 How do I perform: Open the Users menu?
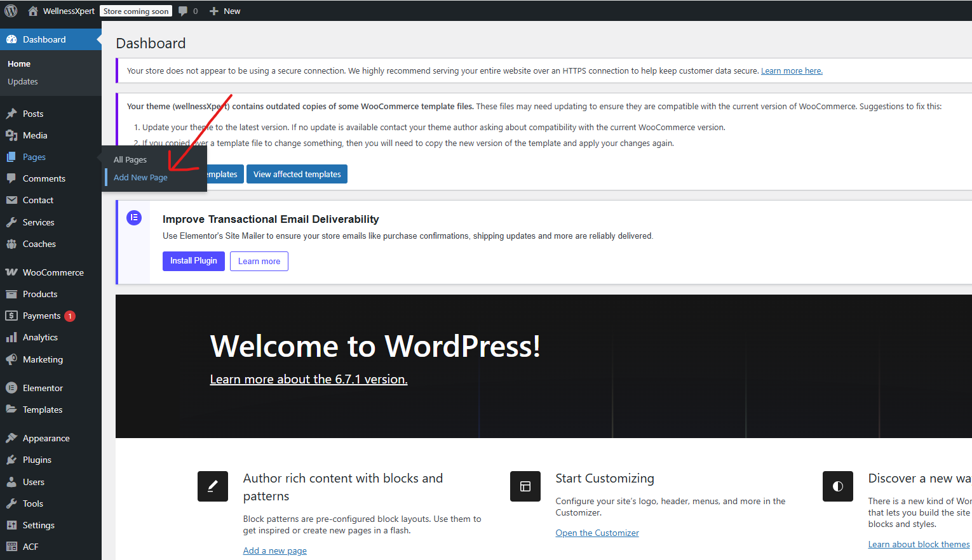[x=51, y=482]
